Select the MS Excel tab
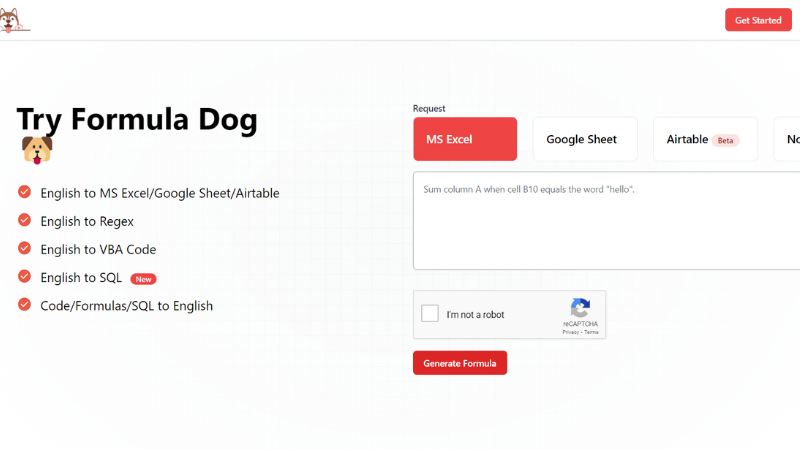 pyautogui.click(x=465, y=139)
